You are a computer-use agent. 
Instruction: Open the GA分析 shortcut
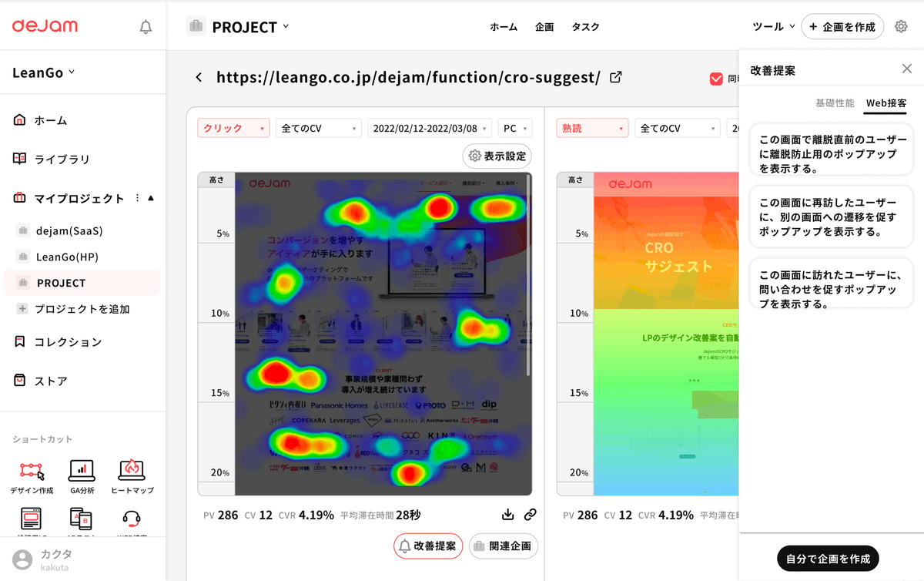[82, 476]
